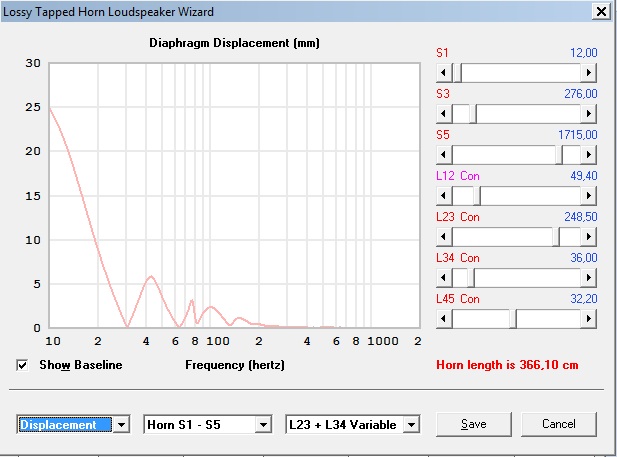Click the L34 Con slider thumb
The height and width of the screenshot is (457, 617).
(x=471, y=278)
